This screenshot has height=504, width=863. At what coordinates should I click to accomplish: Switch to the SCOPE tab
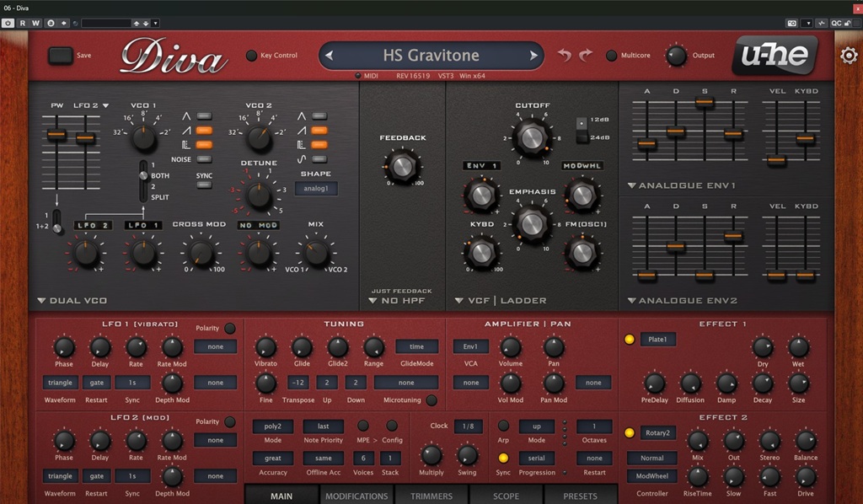click(506, 496)
